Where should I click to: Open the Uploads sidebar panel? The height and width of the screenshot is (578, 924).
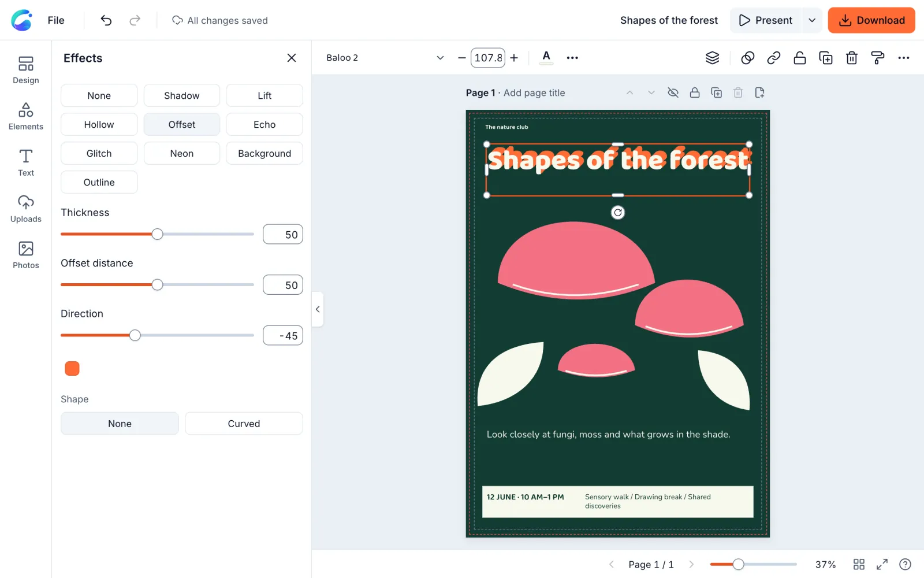point(26,209)
